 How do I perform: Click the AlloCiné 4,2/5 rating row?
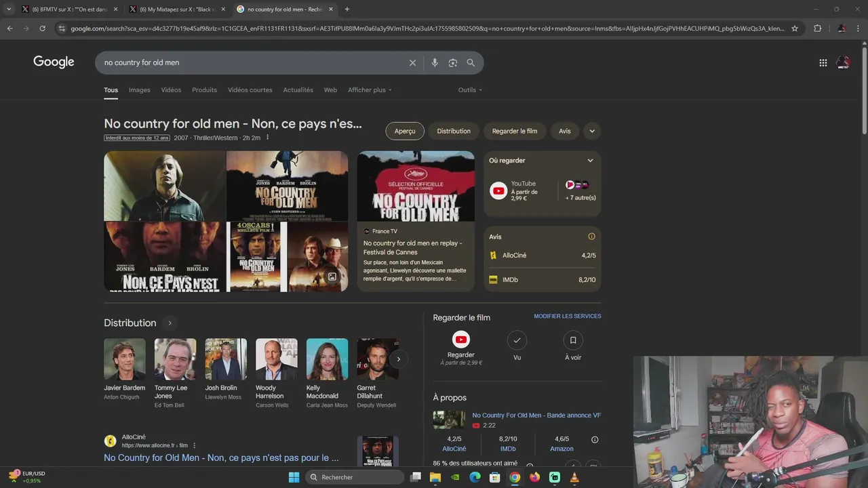pos(542,256)
